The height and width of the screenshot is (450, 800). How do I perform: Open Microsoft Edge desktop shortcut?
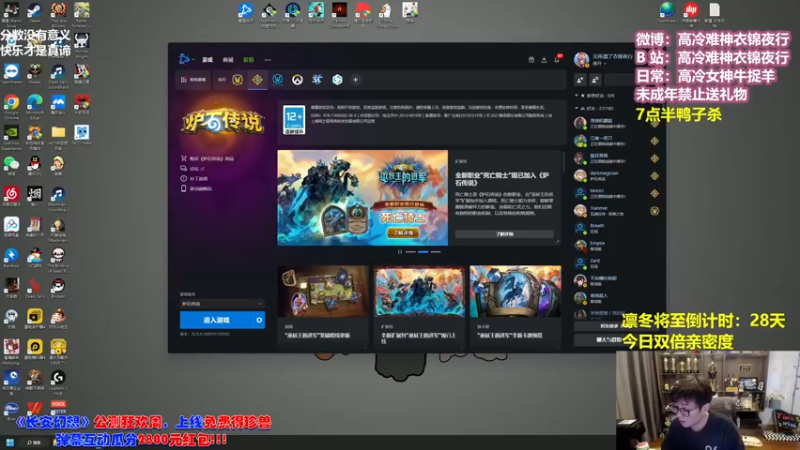click(35, 107)
